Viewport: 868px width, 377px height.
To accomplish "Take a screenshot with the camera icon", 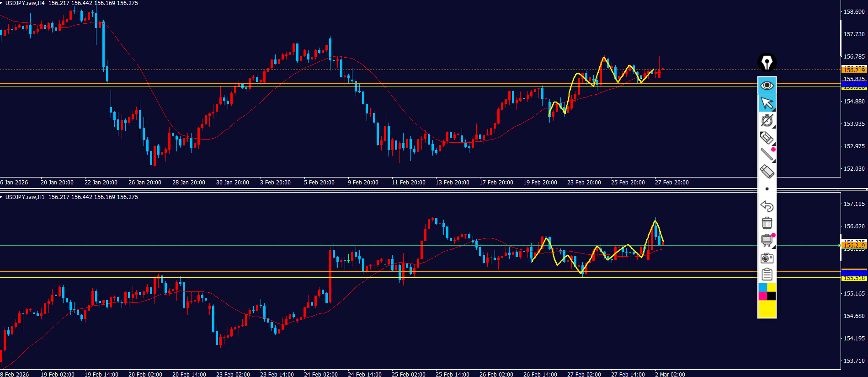I will pos(767,258).
